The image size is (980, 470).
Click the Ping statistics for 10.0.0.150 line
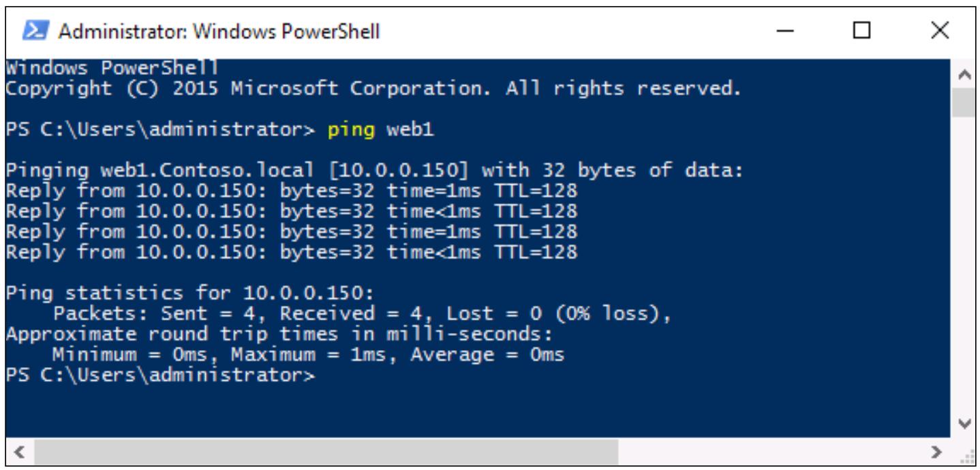190,295
